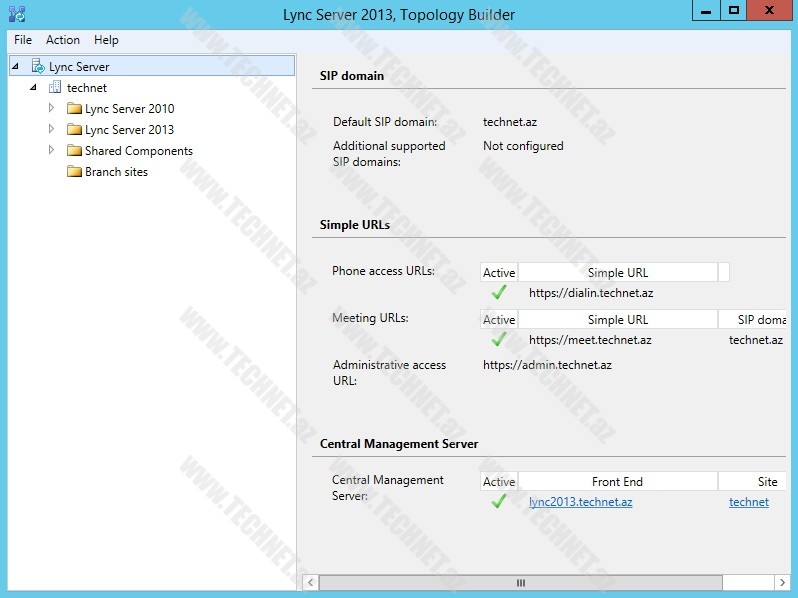
Task: Collapse the technet site node
Action: [33, 88]
